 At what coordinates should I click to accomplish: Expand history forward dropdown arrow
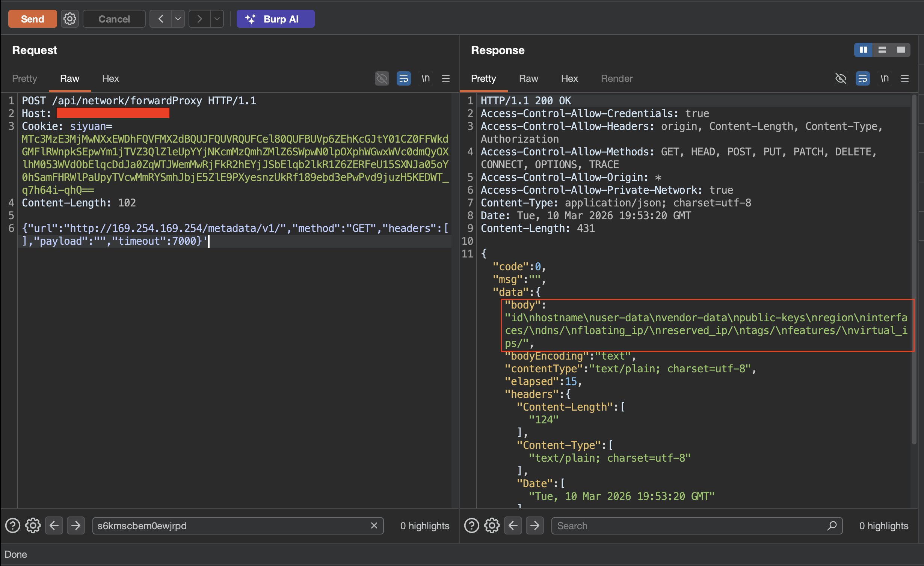[217, 19]
